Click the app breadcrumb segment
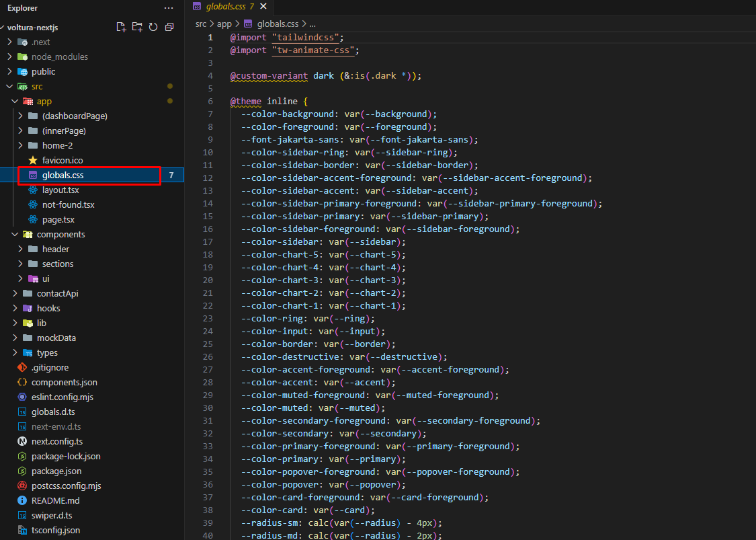This screenshot has height=540, width=756. point(224,24)
